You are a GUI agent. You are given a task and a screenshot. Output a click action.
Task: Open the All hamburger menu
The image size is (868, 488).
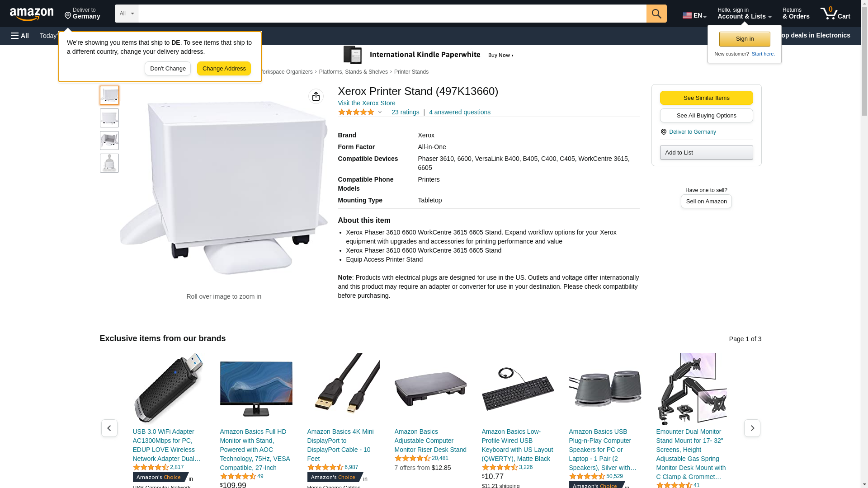click(x=20, y=36)
